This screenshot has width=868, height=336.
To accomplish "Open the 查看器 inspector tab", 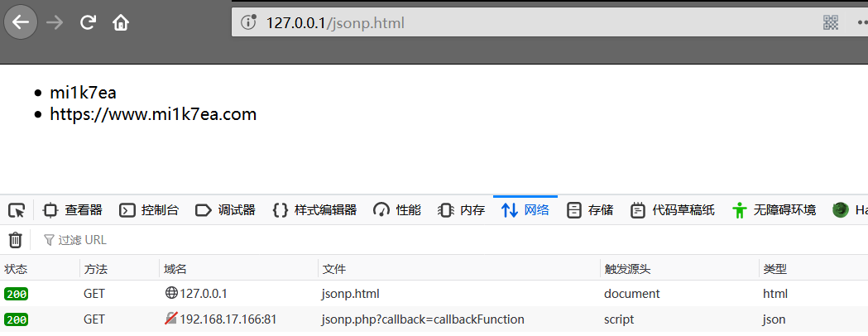I will click(73, 210).
